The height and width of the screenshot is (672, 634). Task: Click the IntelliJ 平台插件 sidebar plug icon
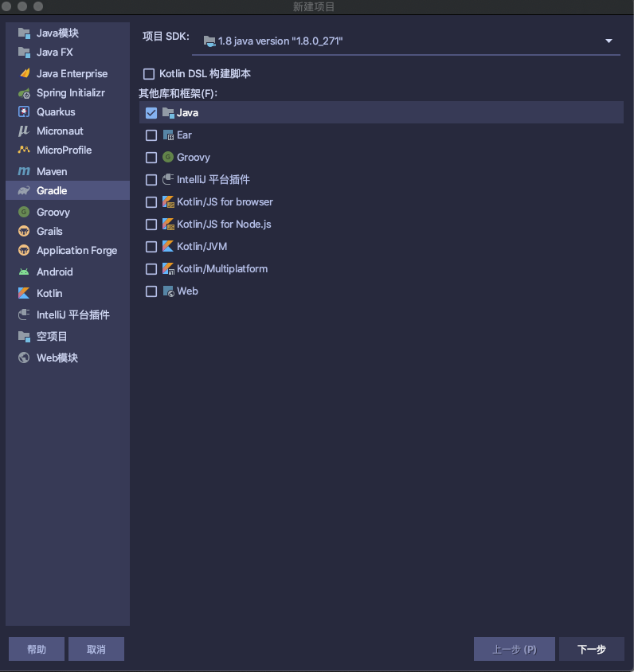[x=24, y=315]
